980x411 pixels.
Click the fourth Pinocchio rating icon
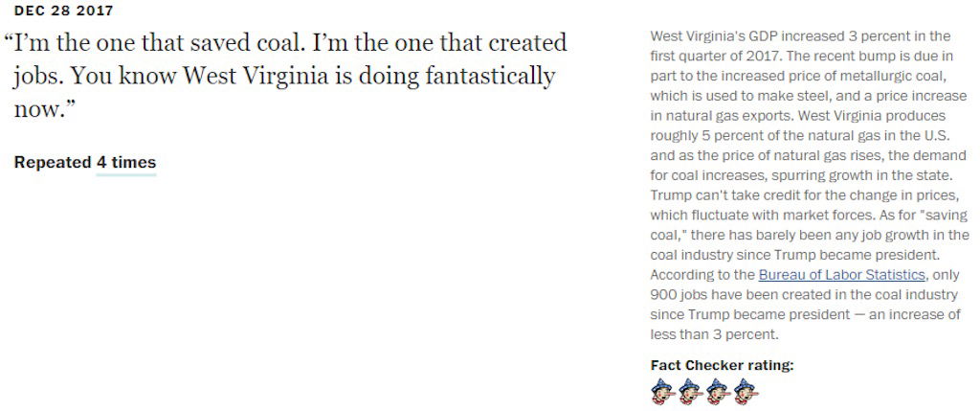[x=745, y=392]
